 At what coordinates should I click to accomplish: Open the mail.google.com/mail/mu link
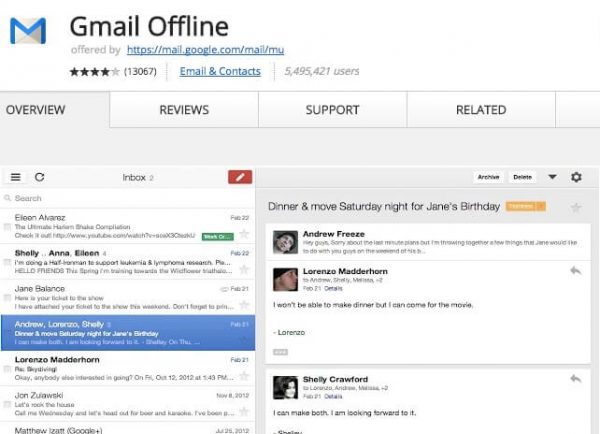click(x=205, y=50)
